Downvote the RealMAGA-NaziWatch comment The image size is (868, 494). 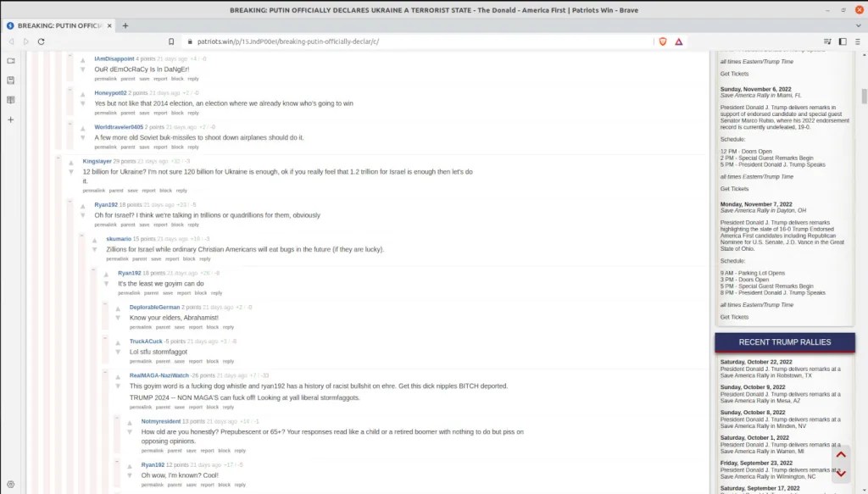(x=118, y=386)
